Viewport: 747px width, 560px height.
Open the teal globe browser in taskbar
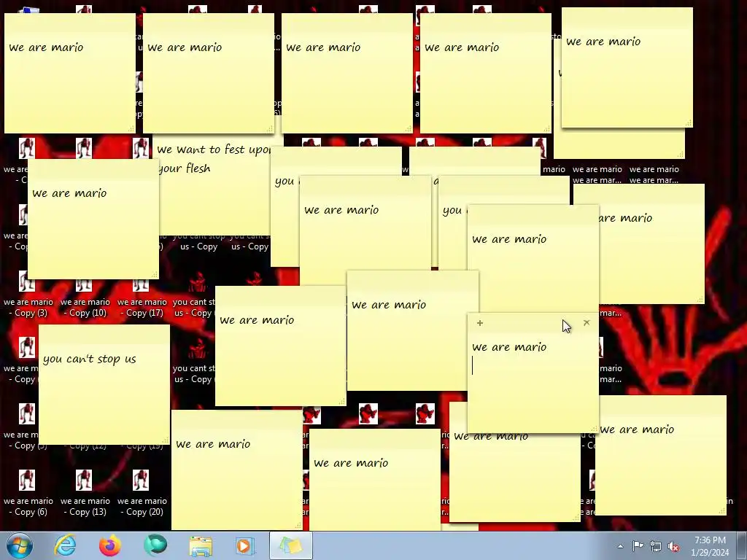tap(155, 545)
